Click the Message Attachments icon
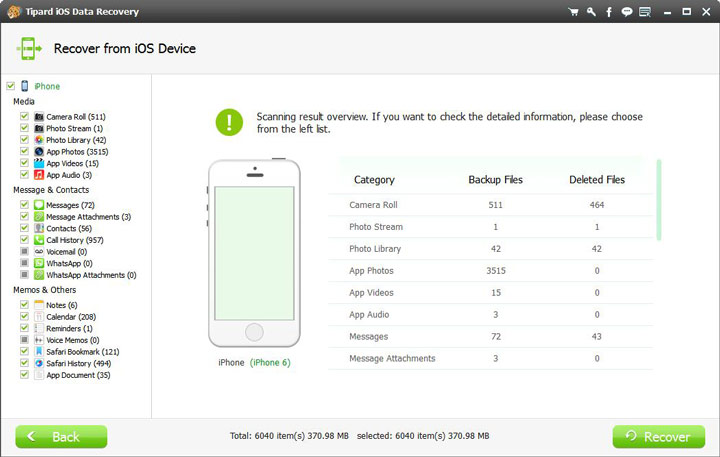720x457 pixels. coord(39,216)
